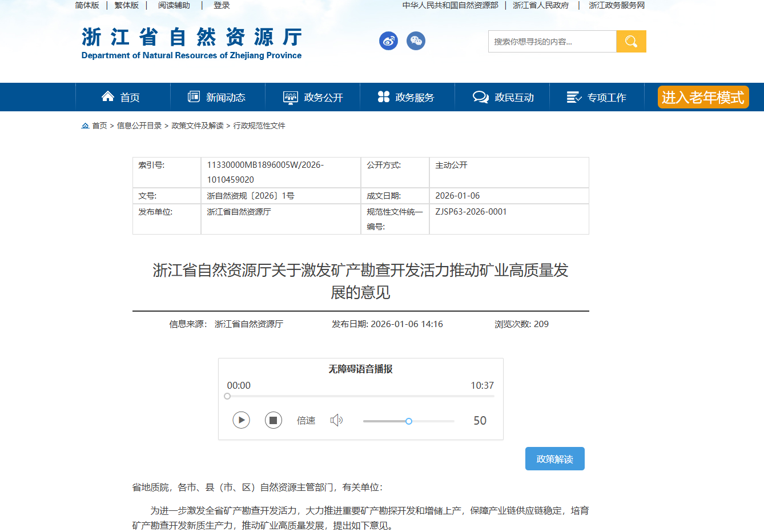Open the 政务服务 navigation menu
This screenshot has width=764, height=532.
point(407,97)
